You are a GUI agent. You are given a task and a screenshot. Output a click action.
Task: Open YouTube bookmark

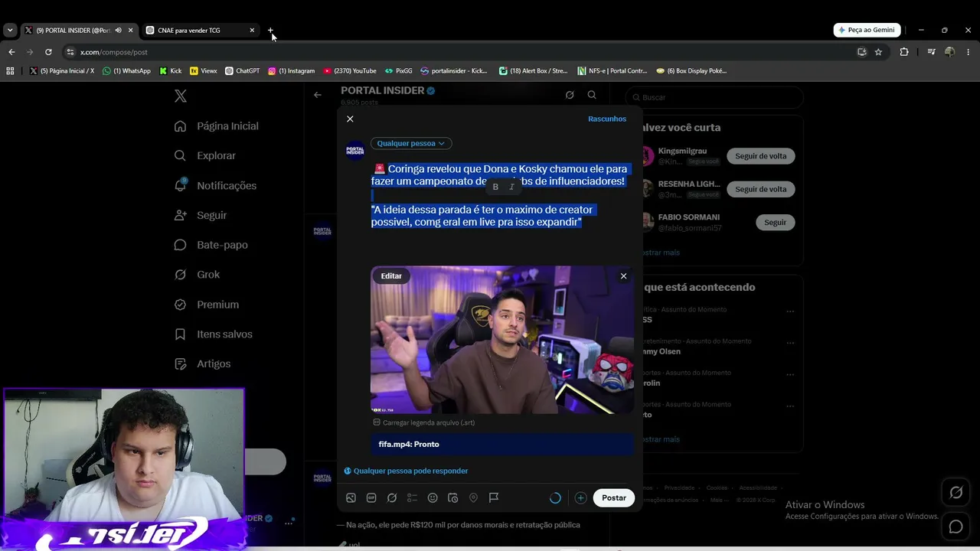coord(350,70)
